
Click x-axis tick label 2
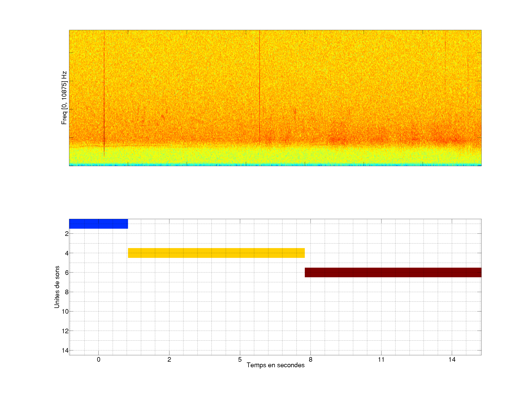coord(169,359)
